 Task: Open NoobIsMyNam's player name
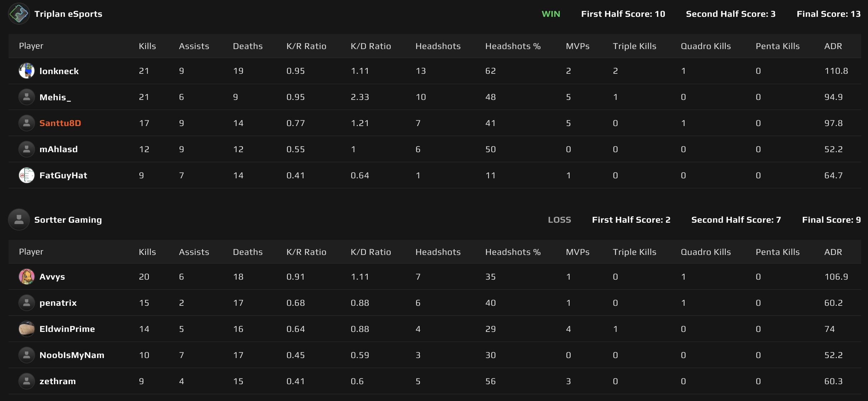pos(72,355)
